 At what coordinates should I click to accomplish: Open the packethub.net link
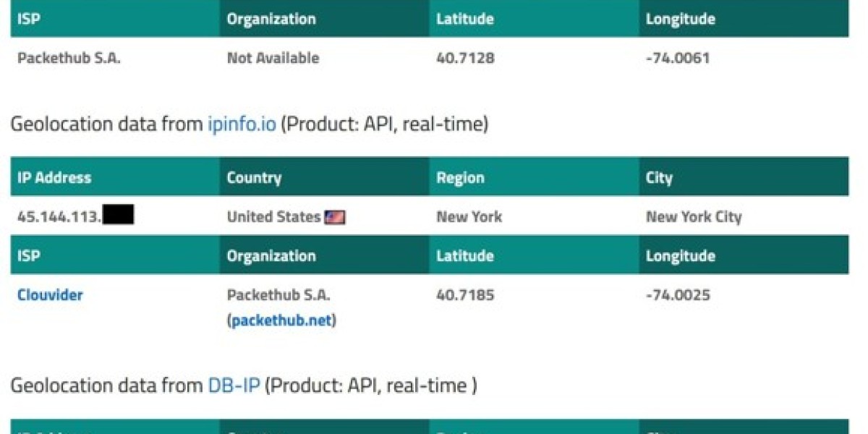point(282,320)
